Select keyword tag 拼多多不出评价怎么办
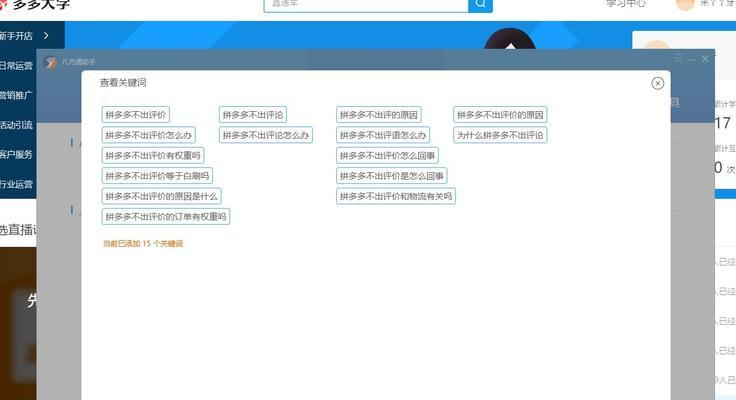 click(x=148, y=135)
